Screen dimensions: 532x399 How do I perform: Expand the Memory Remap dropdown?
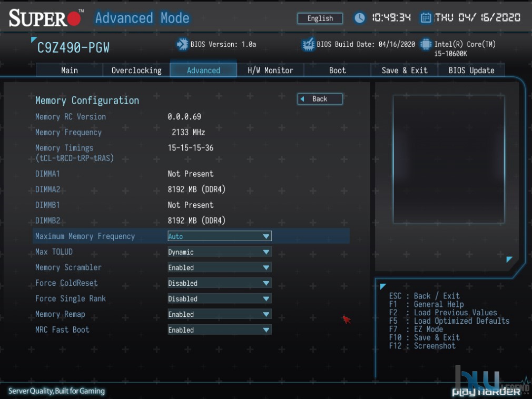pos(220,314)
